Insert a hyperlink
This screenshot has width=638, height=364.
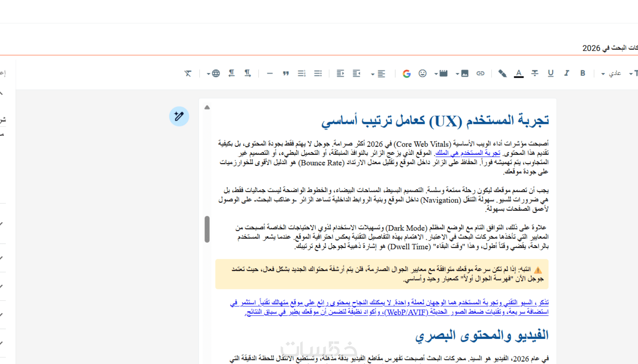coord(480,73)
